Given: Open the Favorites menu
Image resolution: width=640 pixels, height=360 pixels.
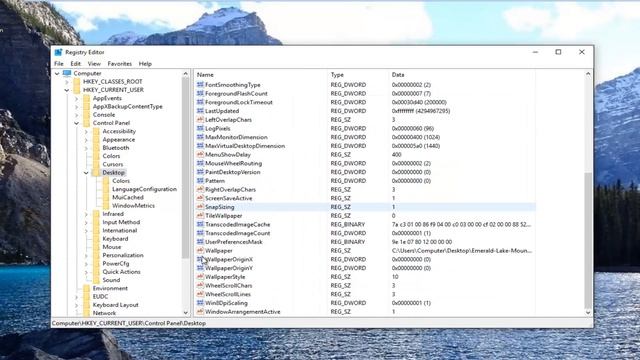Looking at the screenshot, I should [x=120, y=64].
